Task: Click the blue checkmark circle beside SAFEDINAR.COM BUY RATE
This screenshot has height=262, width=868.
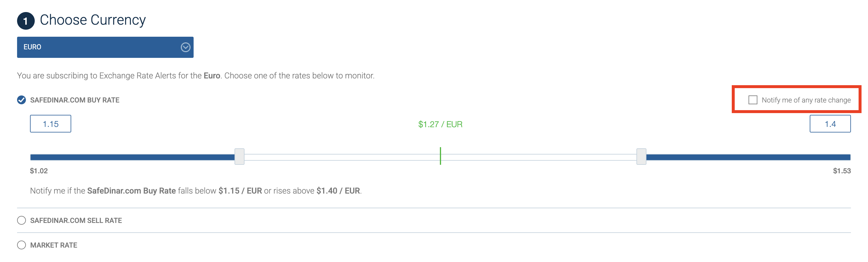Action: 21,100
